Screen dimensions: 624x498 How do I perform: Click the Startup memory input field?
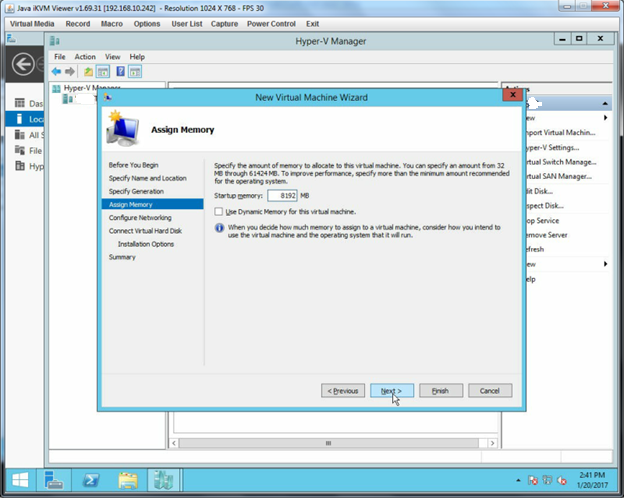(282, 195)
